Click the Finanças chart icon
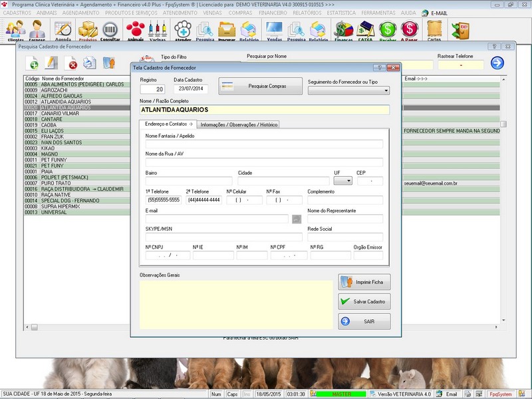This screenshot has height=399, width=532. coord(343,30)
